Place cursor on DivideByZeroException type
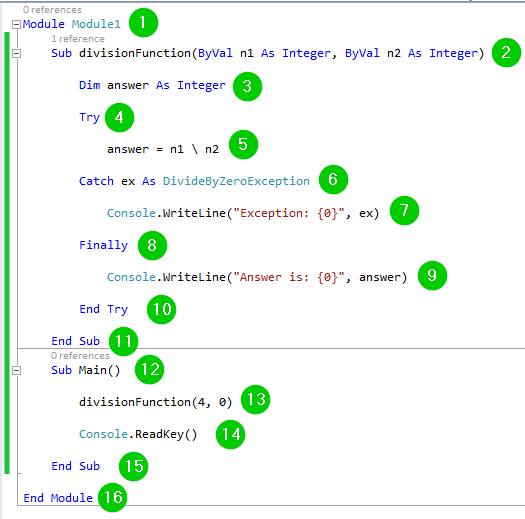 tap(236, 181)
